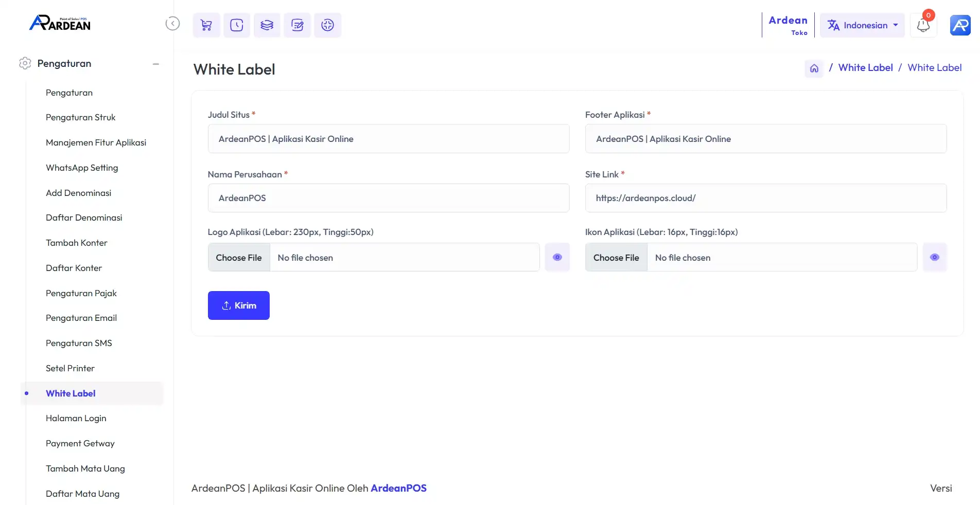This screenshot has width=980, height=505.
Task: Click the translate icon beside Indonesian
Action: click(833, 25)
